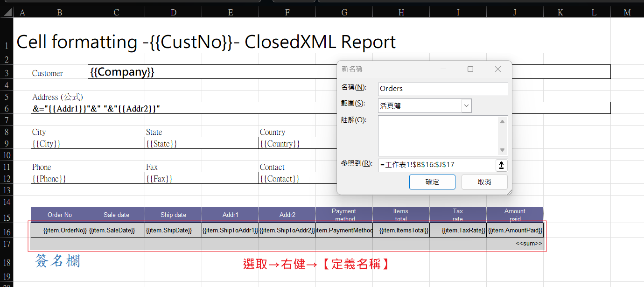Confirm with the 確定 button
The width and height of the screenshot is (644, 287).
click(432, 182)
